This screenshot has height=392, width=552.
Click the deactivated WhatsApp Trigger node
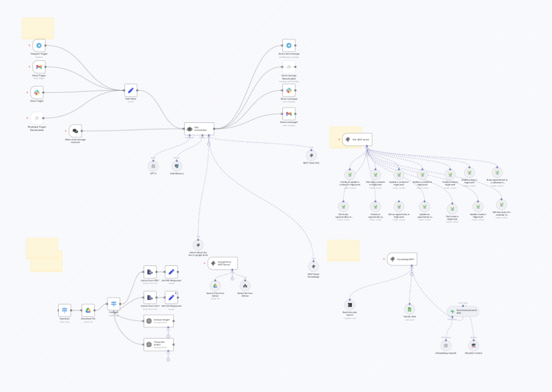37,118
